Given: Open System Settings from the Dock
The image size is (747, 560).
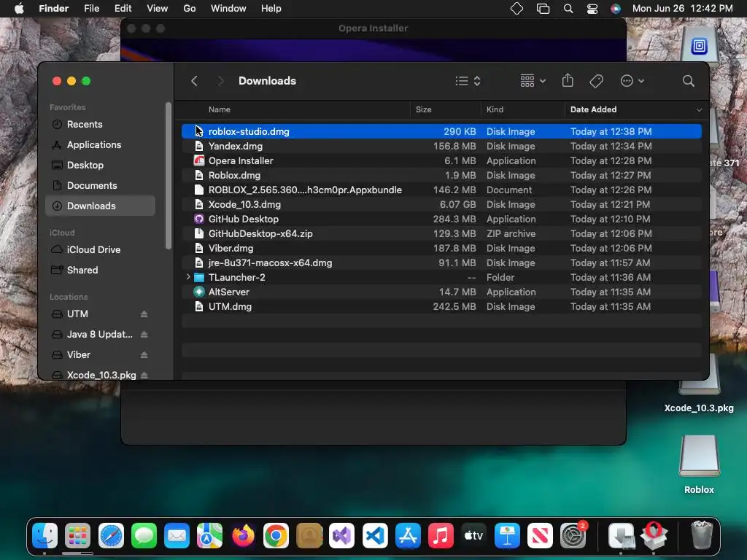Looking at the screenshot, I should [573, 536].
